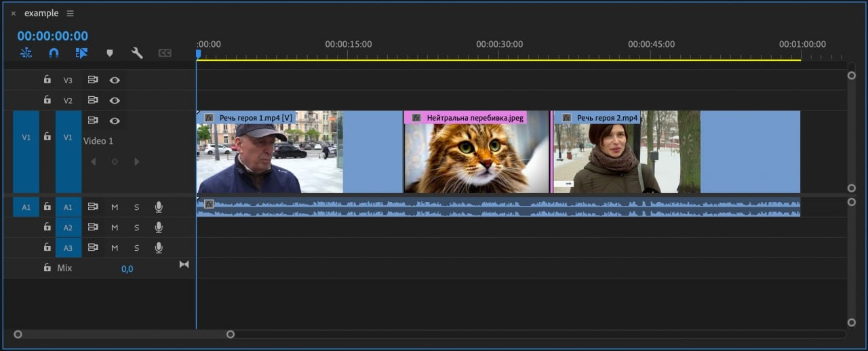Toggle sync lock for V3
The image size is (868, 351).
(93, 80)
